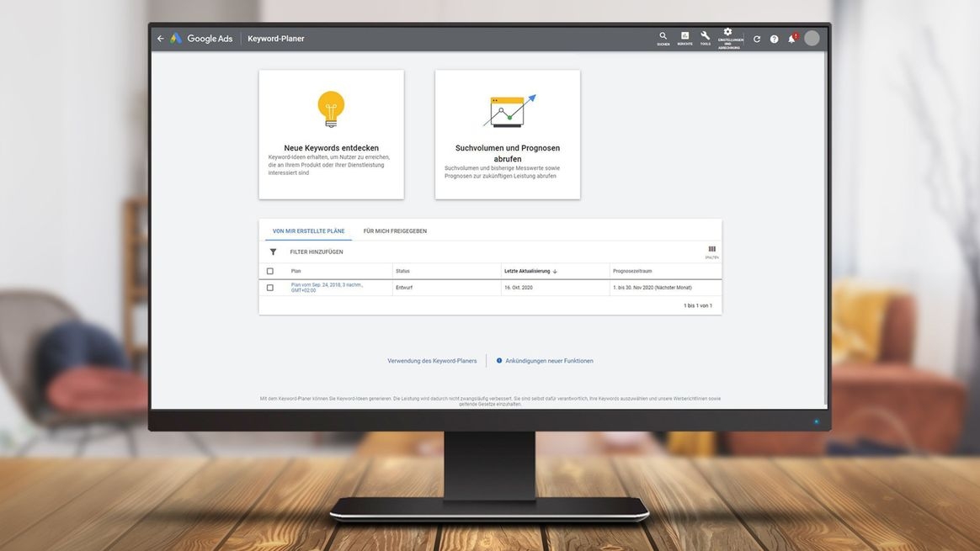Open Einstellungen und Abrechnung gear
Viewport: 980px width, 551px height.
[728, 35]
